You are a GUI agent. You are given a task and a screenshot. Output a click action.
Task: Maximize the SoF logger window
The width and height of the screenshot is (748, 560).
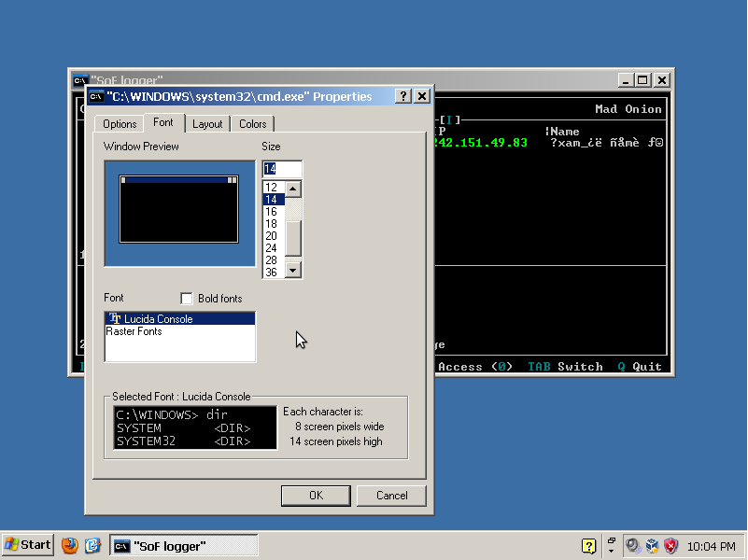click(642, 80)
